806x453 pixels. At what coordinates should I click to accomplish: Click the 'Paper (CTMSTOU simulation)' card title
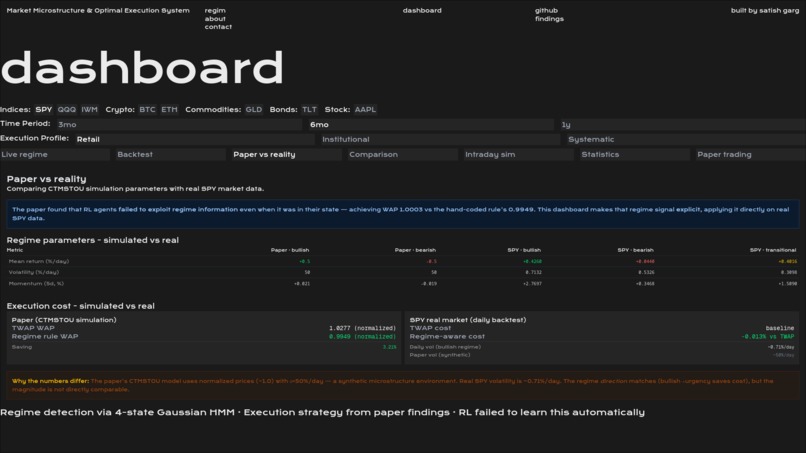[64, 320]
